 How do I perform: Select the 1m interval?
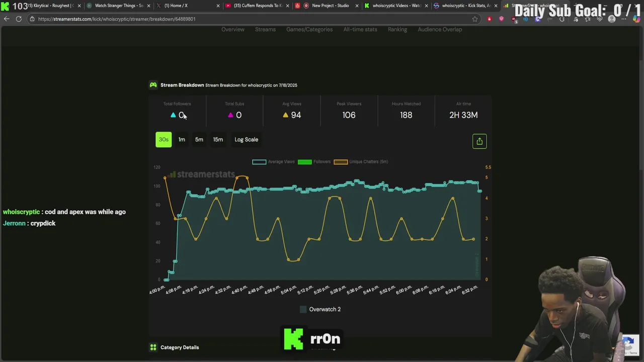[x=182, y=140]
